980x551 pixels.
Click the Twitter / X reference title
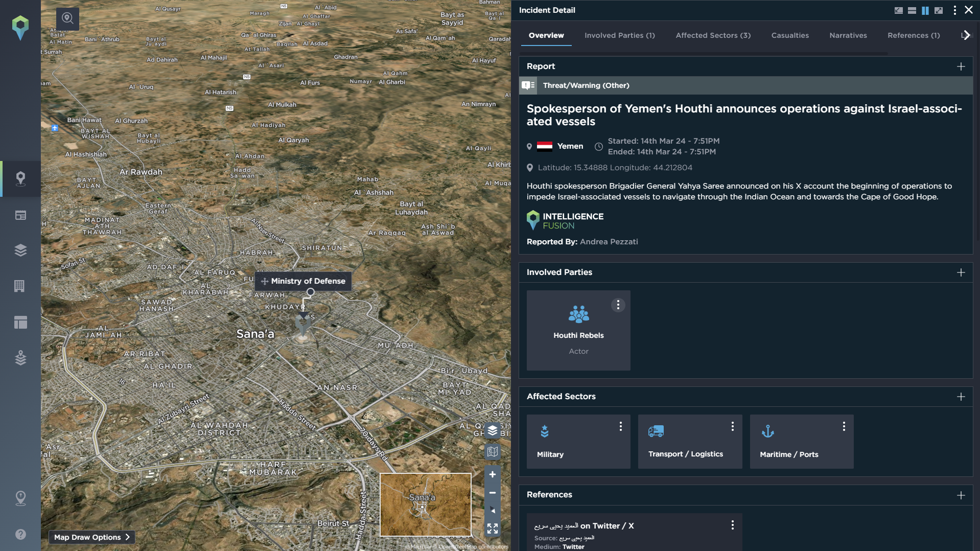pos(584,526)
